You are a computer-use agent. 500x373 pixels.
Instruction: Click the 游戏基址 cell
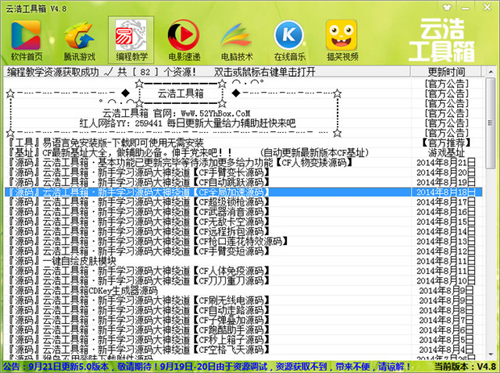446,153
